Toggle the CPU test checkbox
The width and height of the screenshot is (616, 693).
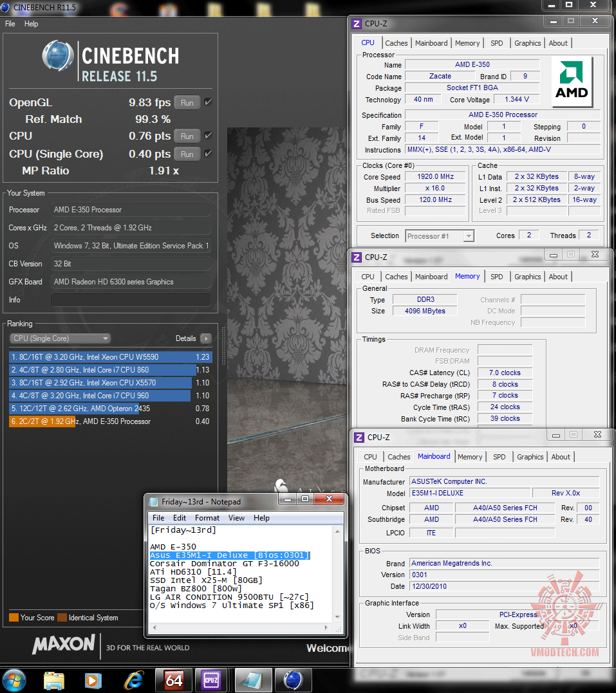[x=208, y=136]
